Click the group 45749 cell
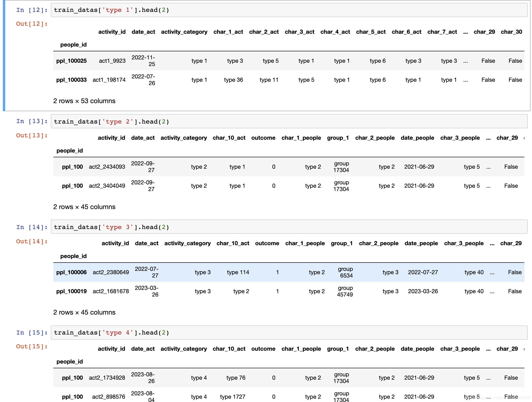532x402 pixels. 345,291
